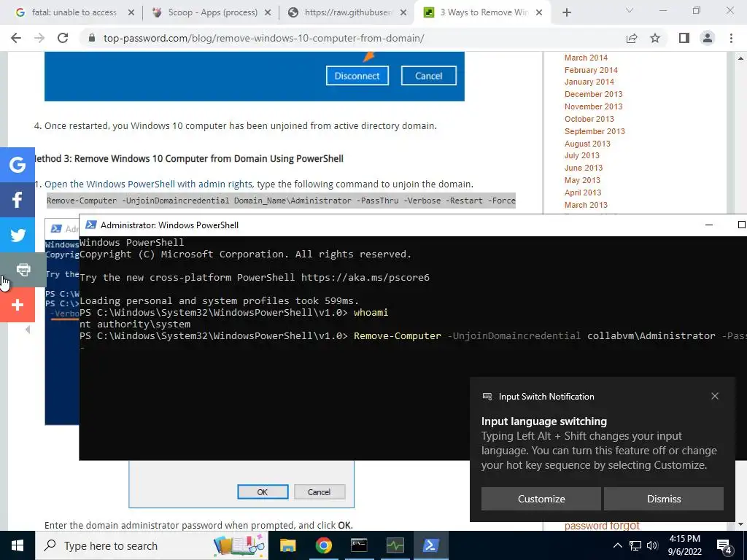The image size is (747, 560).
Task: Open a new Chrome tab
Action: (566, 13)
